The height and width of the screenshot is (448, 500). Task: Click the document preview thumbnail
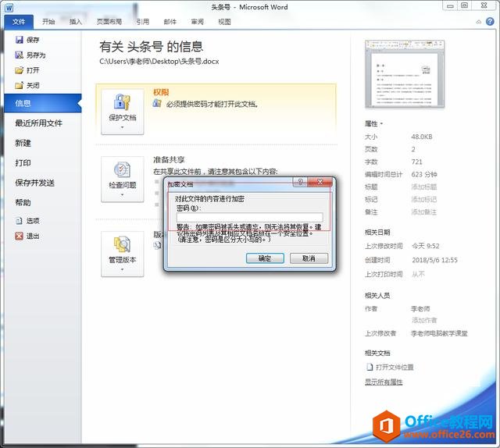point(405,74)
